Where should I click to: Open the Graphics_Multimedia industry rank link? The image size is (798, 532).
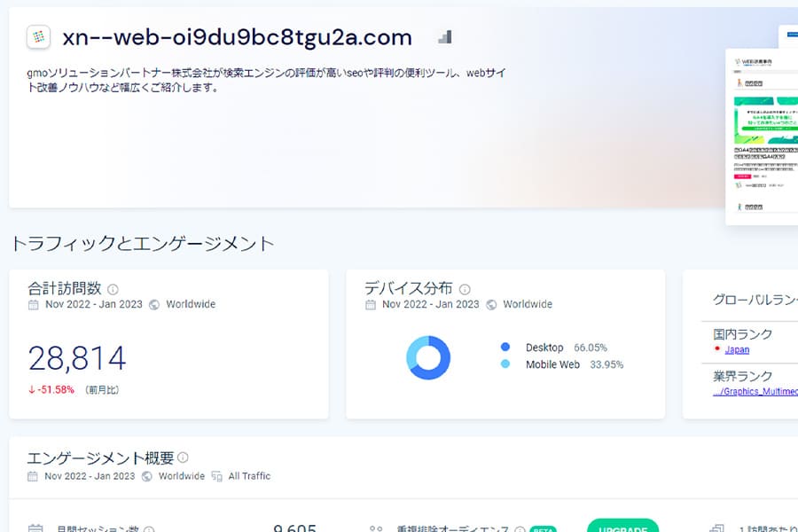click(x=755, y=391)
